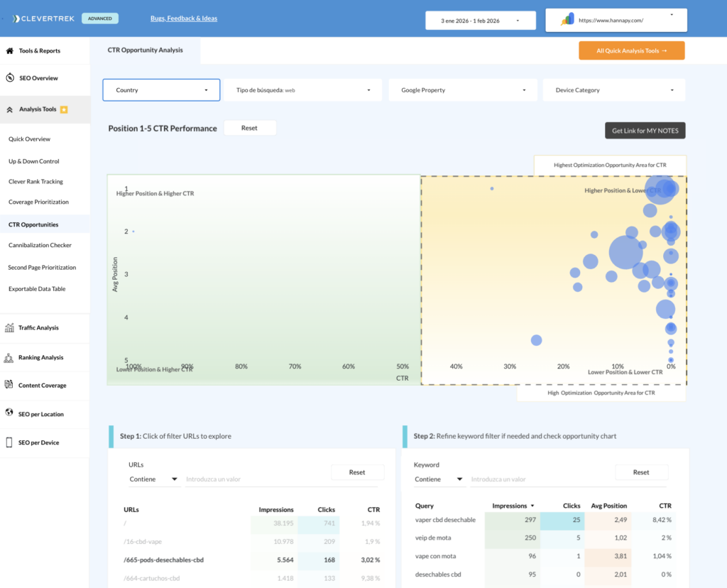Click the SEO Overview gauge icon
This screenshot has height=588, width=727.
tap(10, 78)
